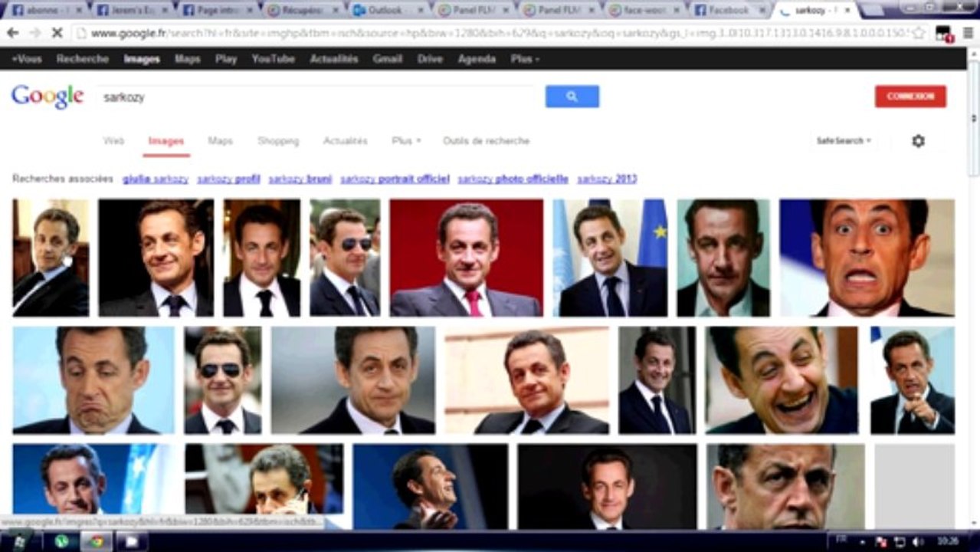Open the laughing face thumbnail
This screenshot has height=552, width=980.
(x=782, y=380)
